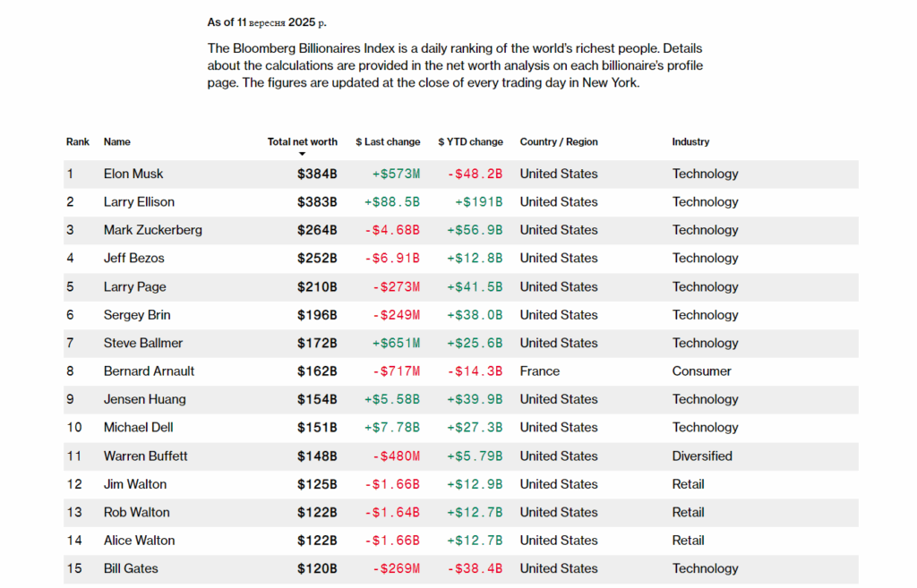Click the sort arrow under Total net worth

pyautogui.click(x=302, y=154)
